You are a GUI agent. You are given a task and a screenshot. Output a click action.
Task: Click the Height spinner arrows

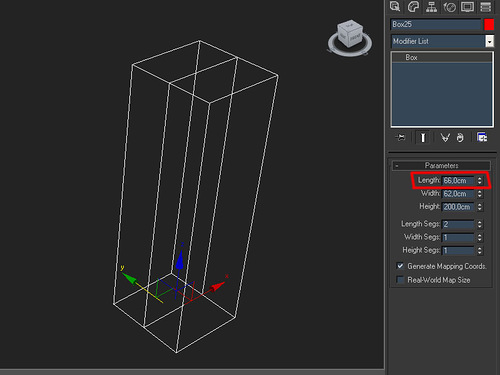pos(479,207)
